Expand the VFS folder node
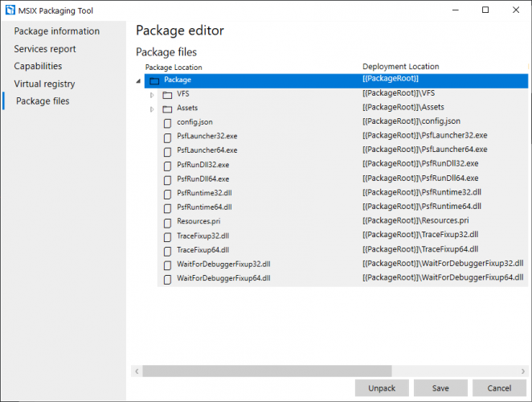Screen dimensions: 532x402 click(152, 94)
